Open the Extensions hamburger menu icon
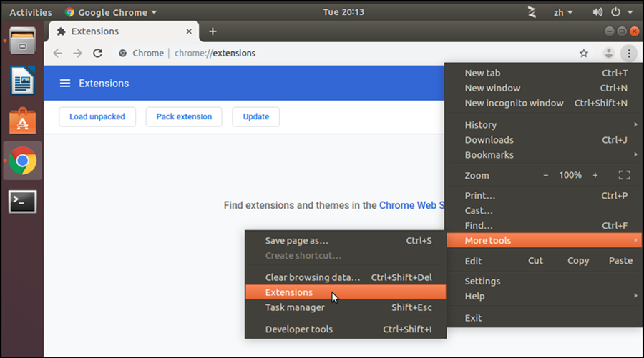The height and width of the screenshot is (358, 644). pos(65,84)
